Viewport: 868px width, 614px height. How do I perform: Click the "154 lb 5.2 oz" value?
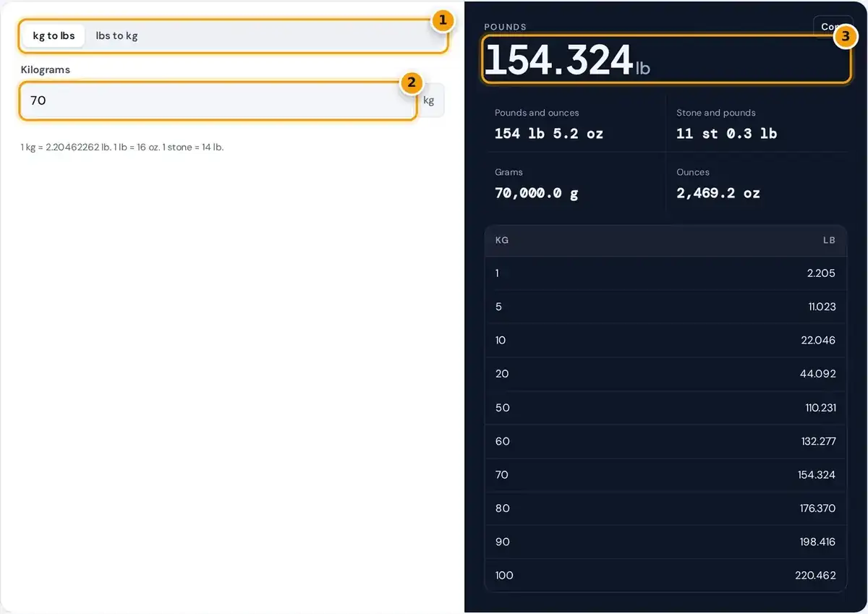tap(549, 134)
